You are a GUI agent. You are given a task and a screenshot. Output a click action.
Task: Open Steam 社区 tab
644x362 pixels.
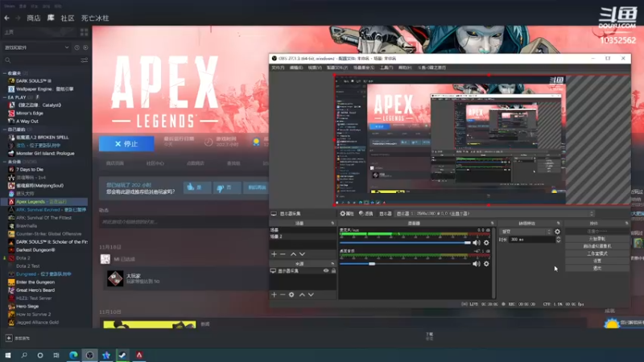click(x=68, y=18)
